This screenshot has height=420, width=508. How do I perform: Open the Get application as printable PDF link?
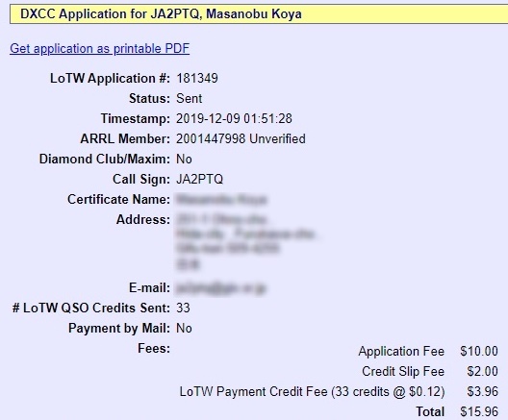point(99,49)
